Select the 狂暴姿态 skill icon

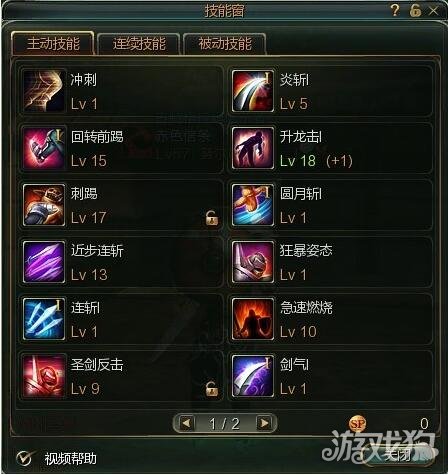(x=253, y=262)
